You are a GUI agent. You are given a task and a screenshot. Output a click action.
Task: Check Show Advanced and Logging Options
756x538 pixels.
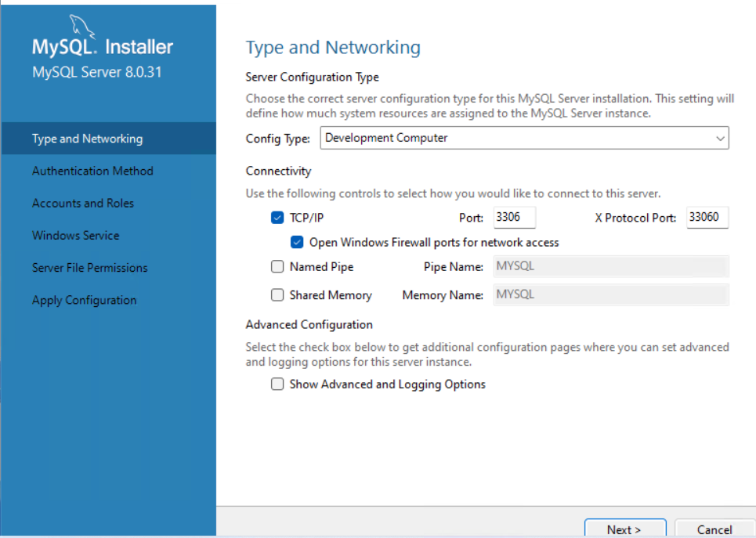pyautogui.click(x=277, y=385)
